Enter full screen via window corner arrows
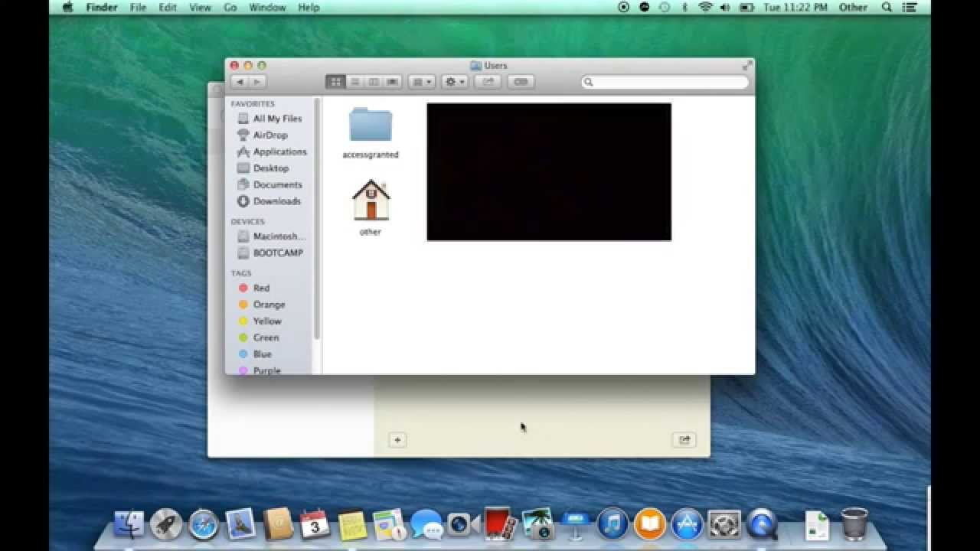The height and width of the screenshot is (551, 980). (746, 66)
